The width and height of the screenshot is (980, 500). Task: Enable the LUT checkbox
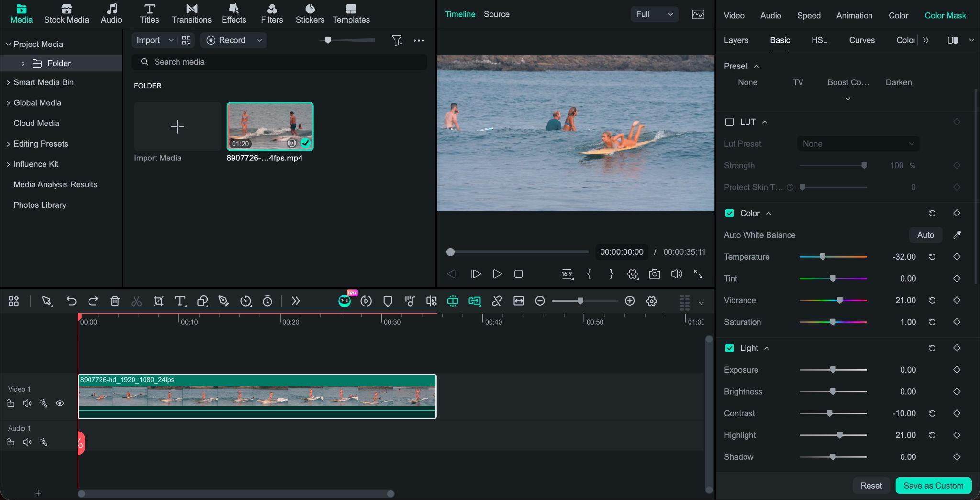point(729,122)
